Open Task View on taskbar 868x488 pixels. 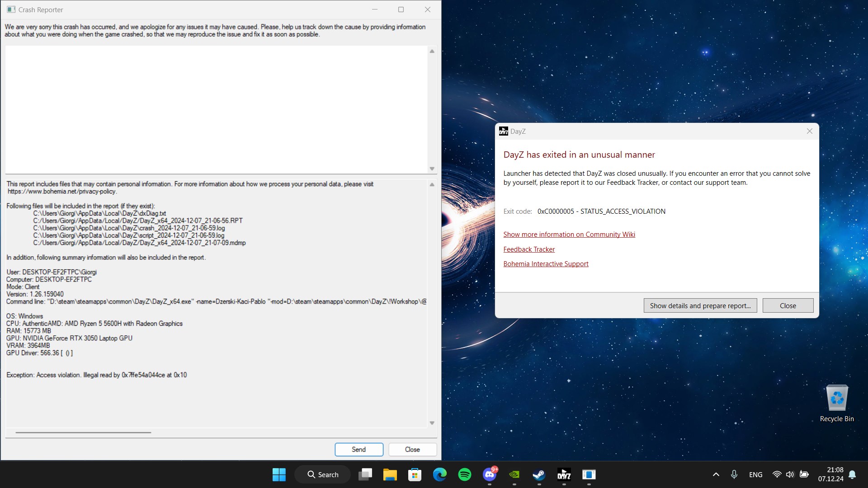[x=365, y=474]
